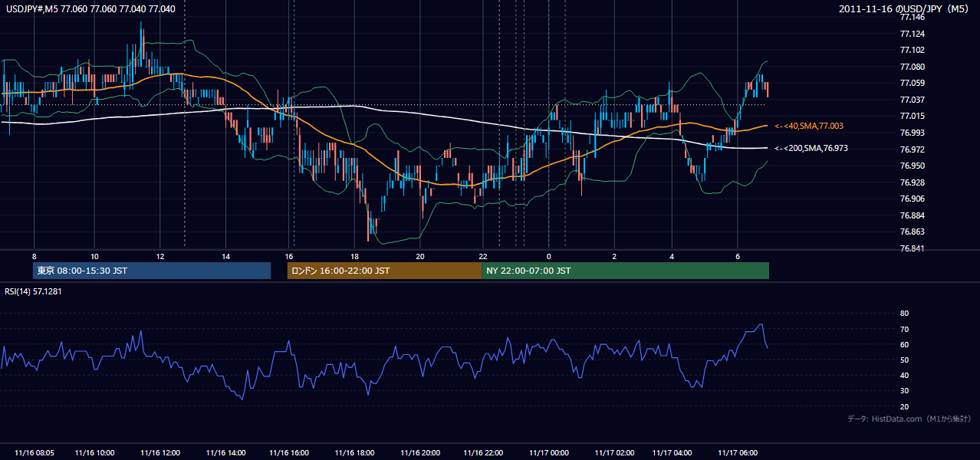The height and width of the screenshot is (460, 980).
Task: Click price axis value 76.906
Action: coord(912,199)
